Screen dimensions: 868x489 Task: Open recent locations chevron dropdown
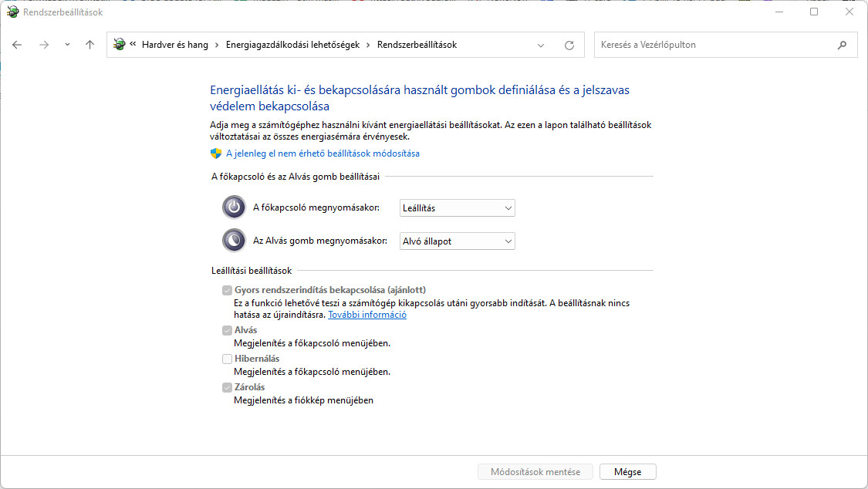click(67, 45)
